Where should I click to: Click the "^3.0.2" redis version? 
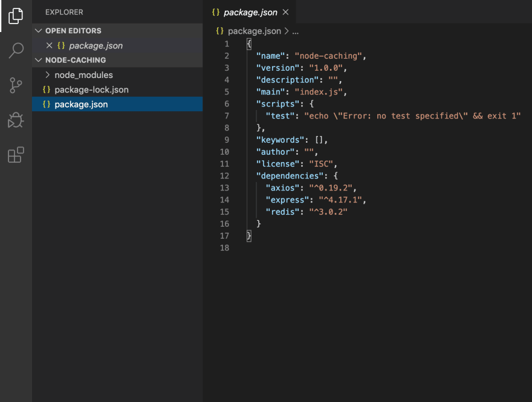328,212
